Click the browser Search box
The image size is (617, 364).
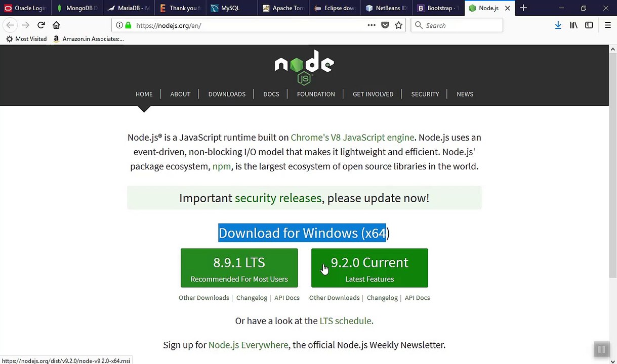[x=457, y=25]
